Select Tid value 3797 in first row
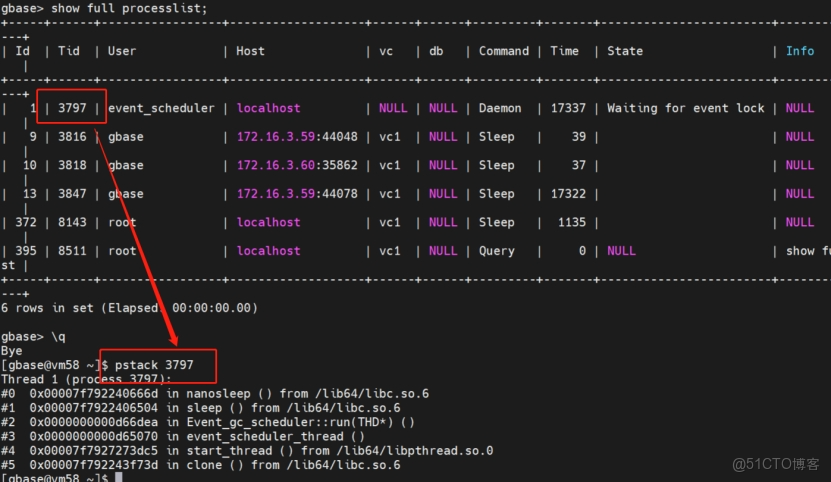831x482 pixels. (72, 108)
